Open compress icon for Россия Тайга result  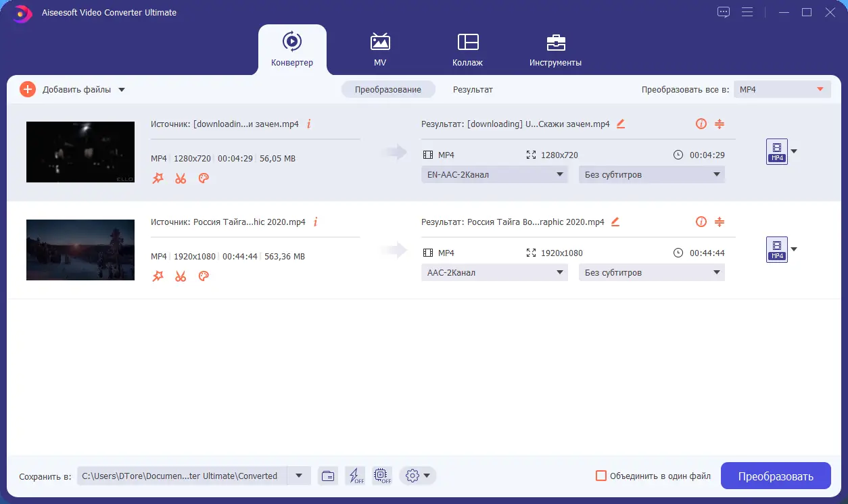pyautogui.click(x=720, y=222)
